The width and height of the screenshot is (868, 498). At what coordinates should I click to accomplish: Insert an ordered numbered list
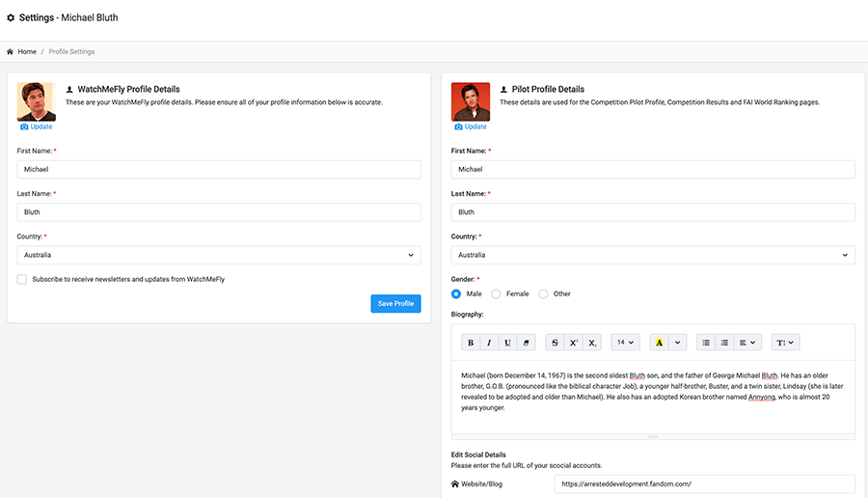tap(724, 343)
